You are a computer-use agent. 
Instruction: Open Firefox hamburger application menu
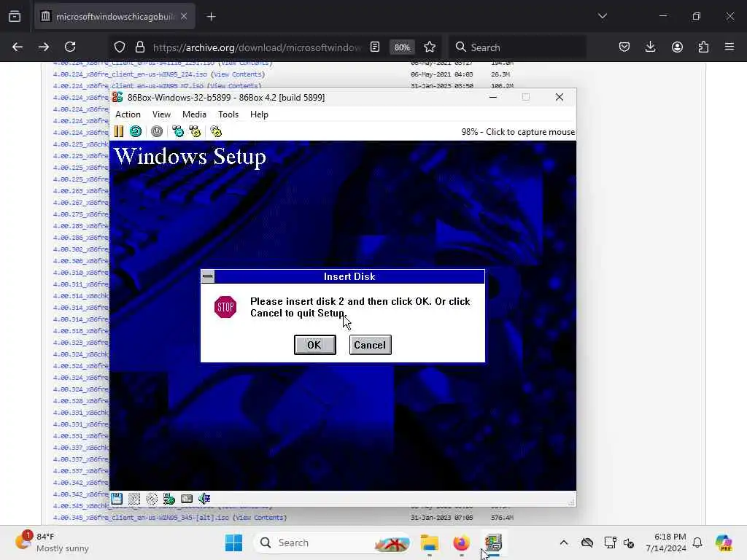[729, 47]
